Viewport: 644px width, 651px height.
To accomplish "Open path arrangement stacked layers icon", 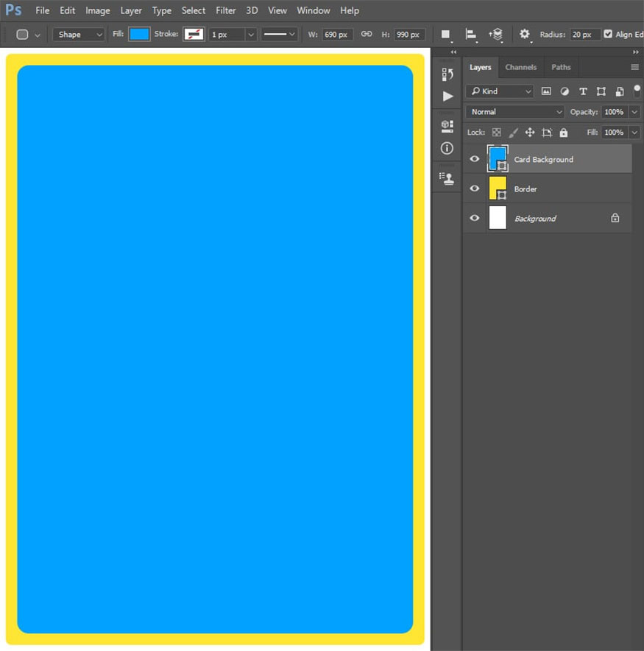I will (496, 35).
